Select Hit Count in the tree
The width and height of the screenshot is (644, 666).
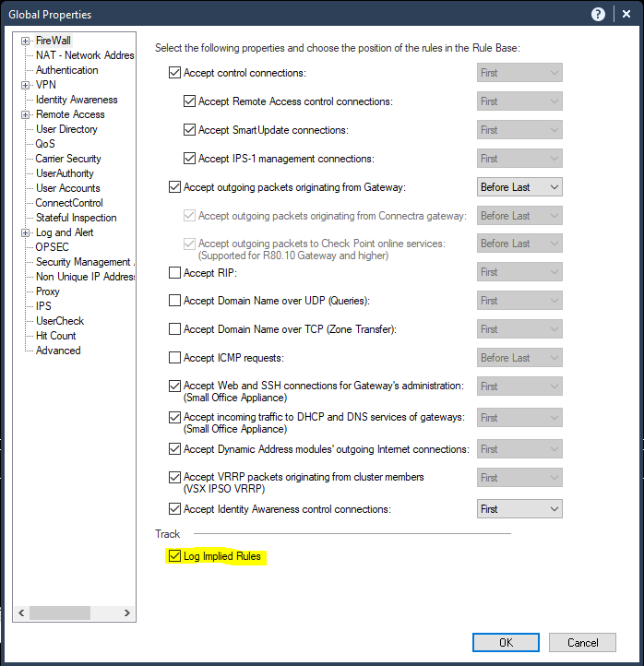click(55, 336)
